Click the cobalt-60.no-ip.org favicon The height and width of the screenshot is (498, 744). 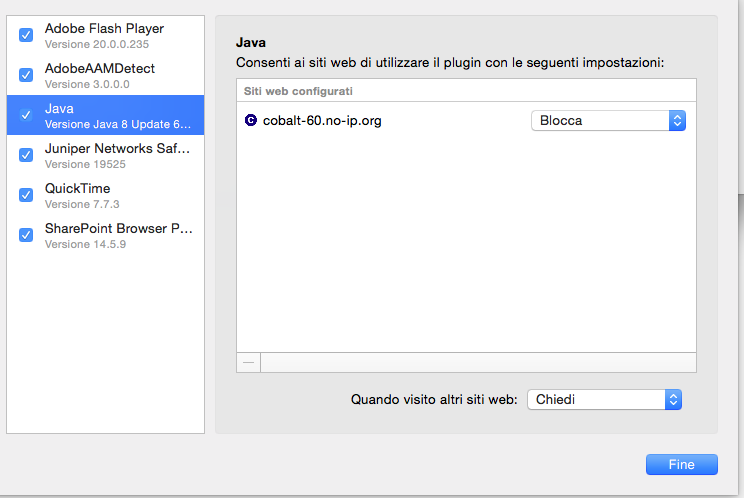tap(251, 120)
